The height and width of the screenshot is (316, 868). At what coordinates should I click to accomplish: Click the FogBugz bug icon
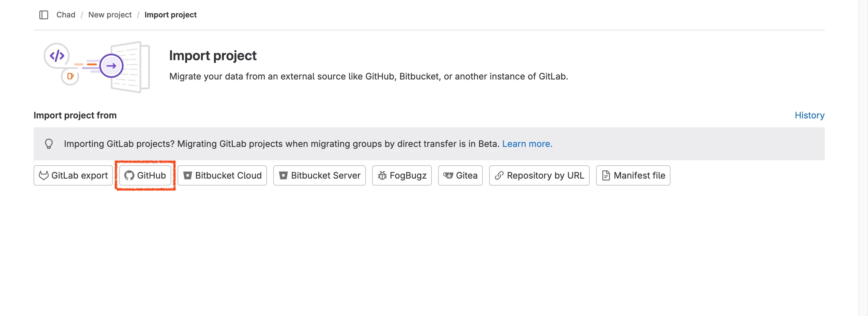click(x=382, y=175)
